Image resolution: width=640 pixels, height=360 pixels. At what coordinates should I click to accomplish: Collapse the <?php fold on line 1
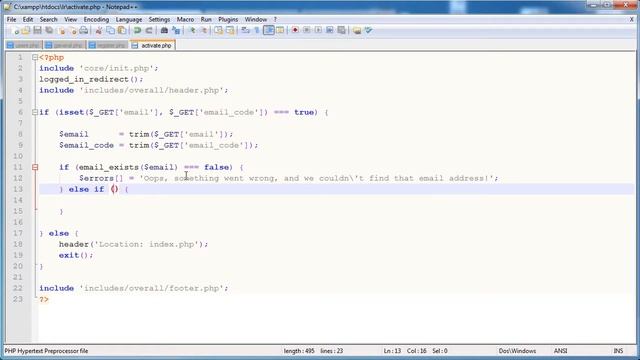[x=35, y=58]
